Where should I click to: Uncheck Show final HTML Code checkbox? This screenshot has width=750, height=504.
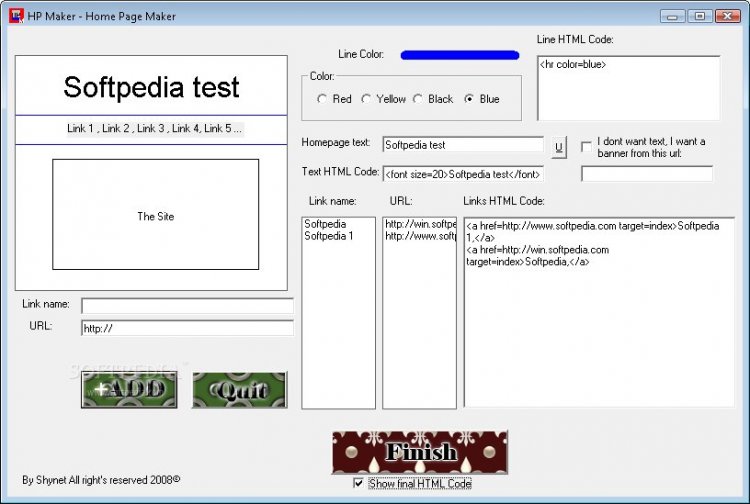point(359,484)
